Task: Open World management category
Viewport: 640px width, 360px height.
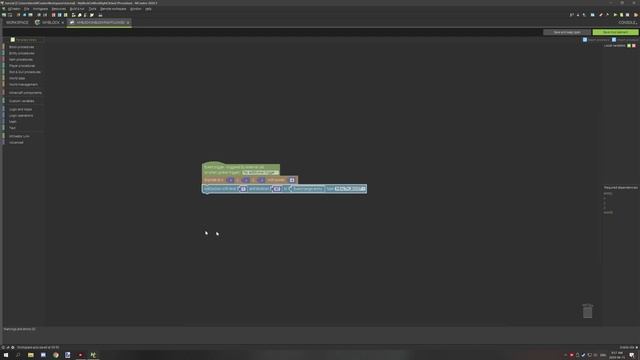Action: [x=23, y=84]
